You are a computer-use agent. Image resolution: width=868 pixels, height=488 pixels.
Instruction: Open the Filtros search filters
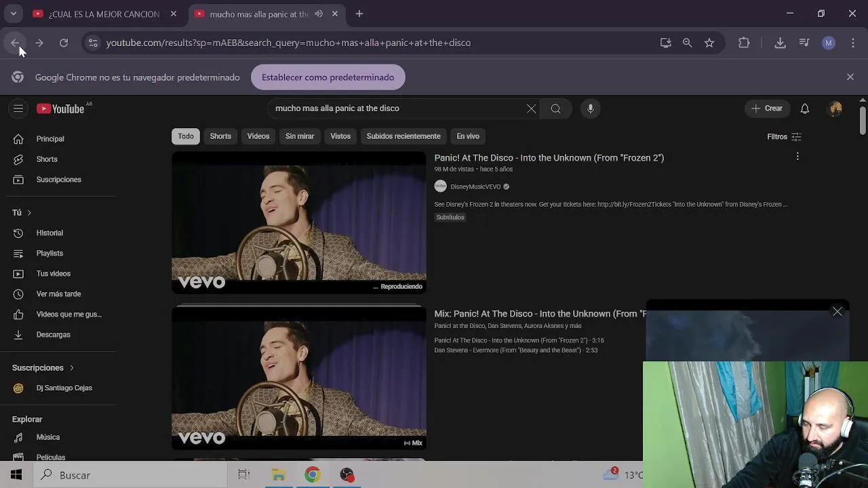tap(784, 137)
